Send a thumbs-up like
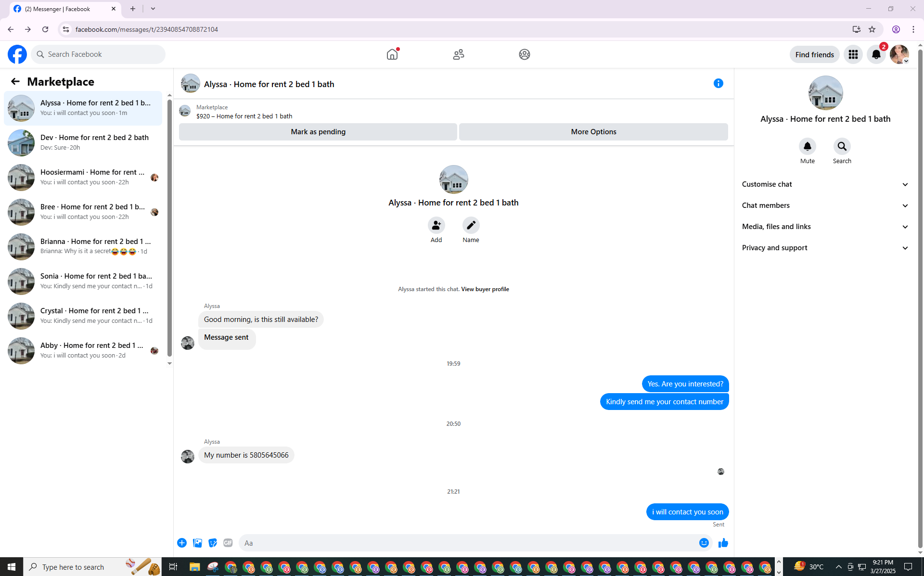This screenshot has width=924, height=576. 723,543
